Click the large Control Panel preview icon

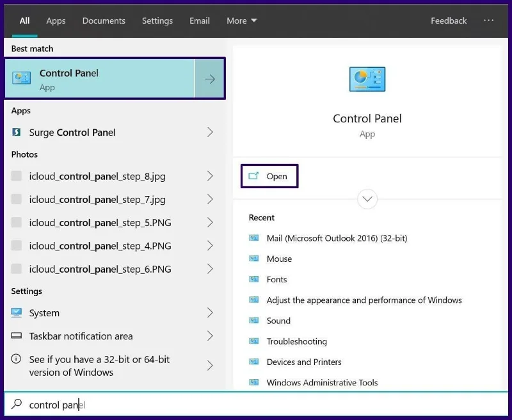click(x=367, y=79)
